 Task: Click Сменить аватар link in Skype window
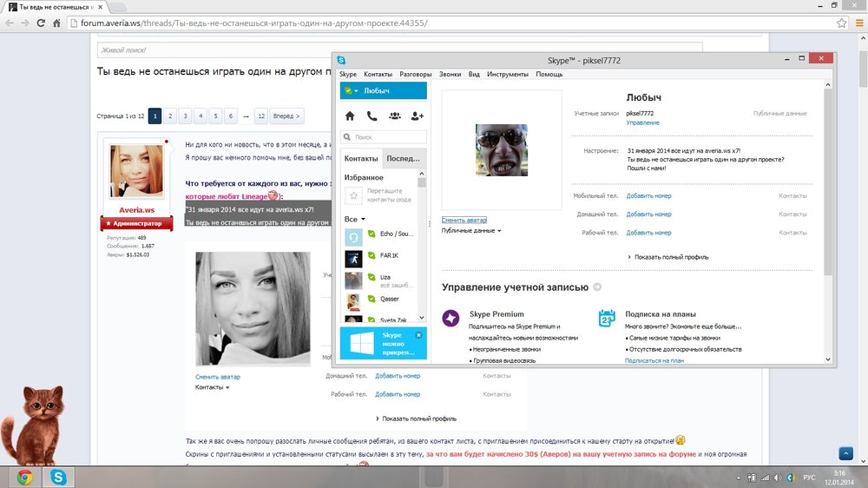(464, 221)
